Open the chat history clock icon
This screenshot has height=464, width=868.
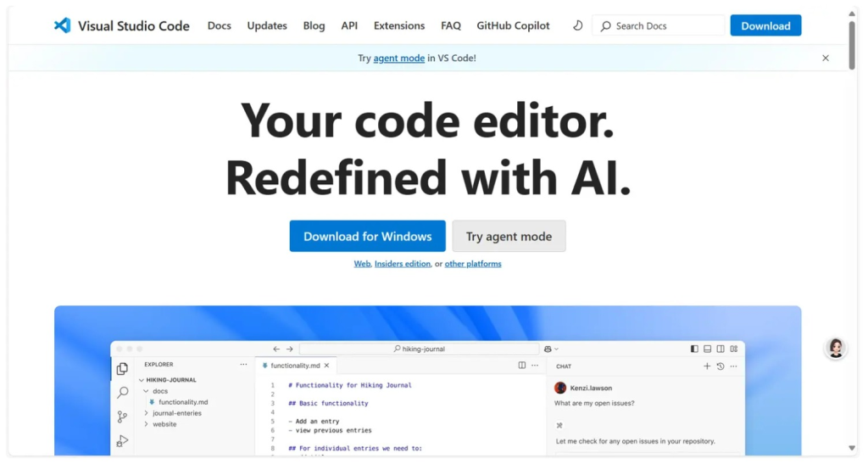721,366
